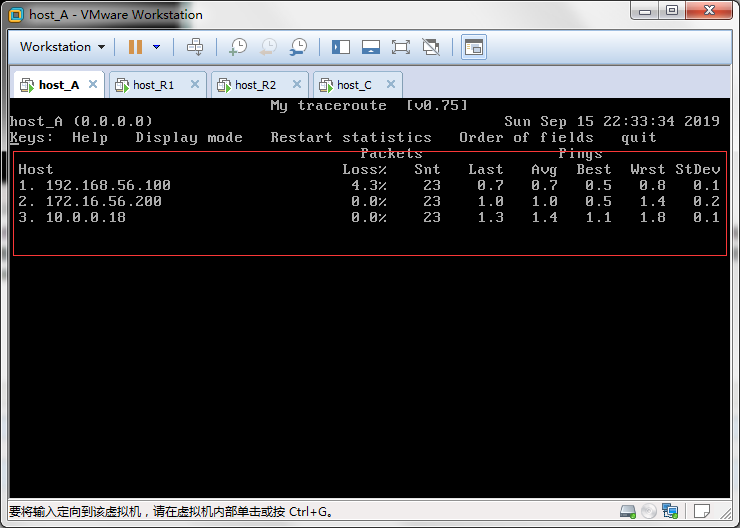Open the power options dropdown arrow

click(x=156, y=47)
